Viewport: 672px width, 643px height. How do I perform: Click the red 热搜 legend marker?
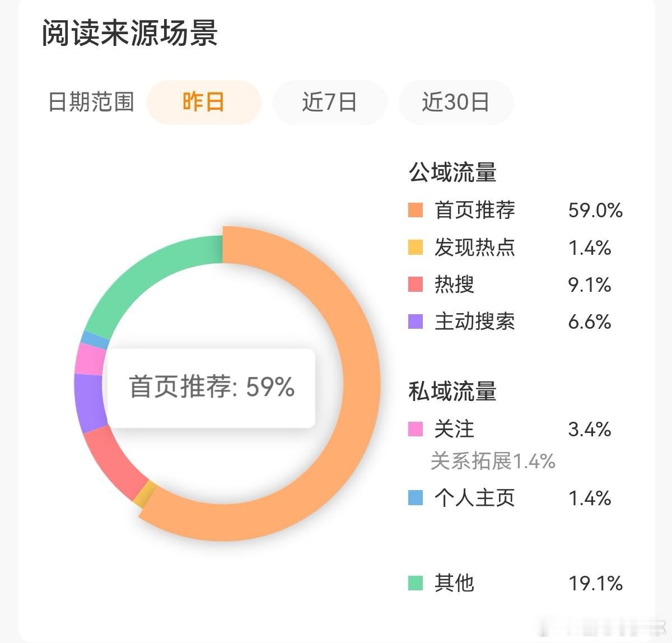(414, 285)
